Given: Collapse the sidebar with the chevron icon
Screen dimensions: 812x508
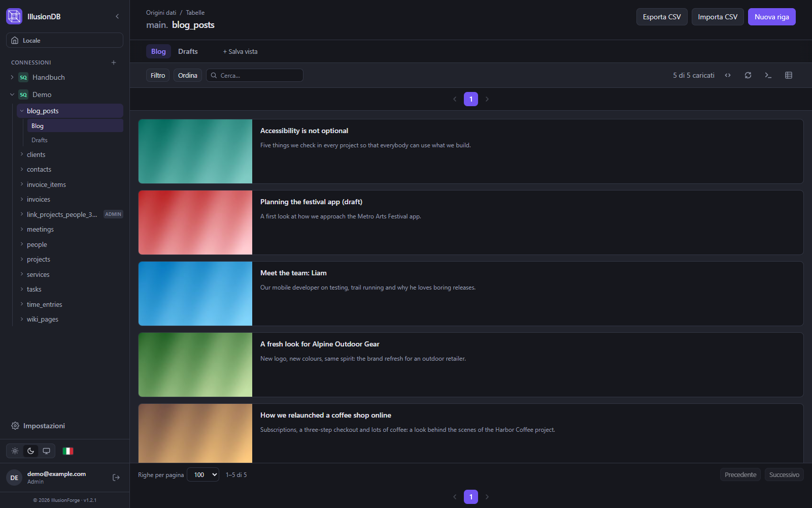Looking at the screenshot, I should point(117,16).
